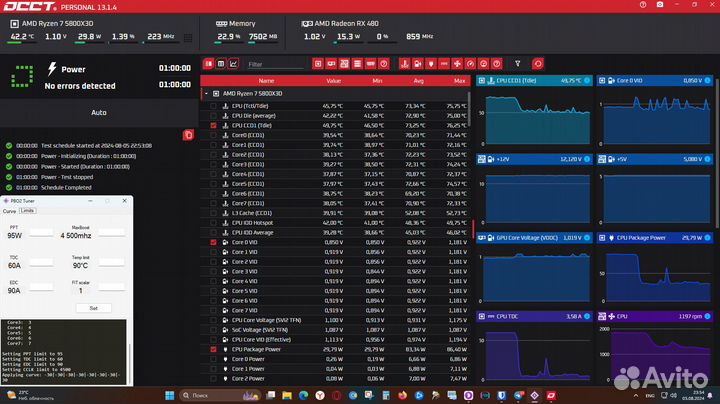
Task: Toggle the power shield filter icon
Action: point(431,64)
